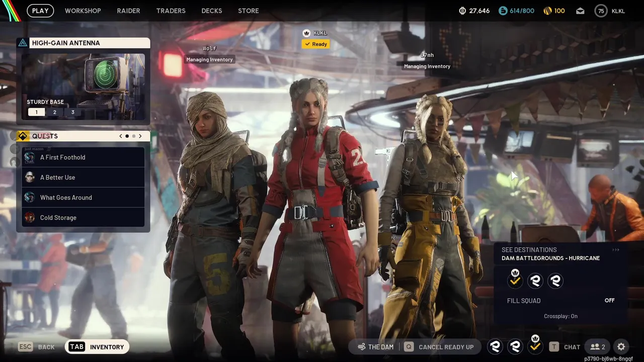Select the first Quests page dot
This screenshot has height=362, width=644.
click(127, 136)
